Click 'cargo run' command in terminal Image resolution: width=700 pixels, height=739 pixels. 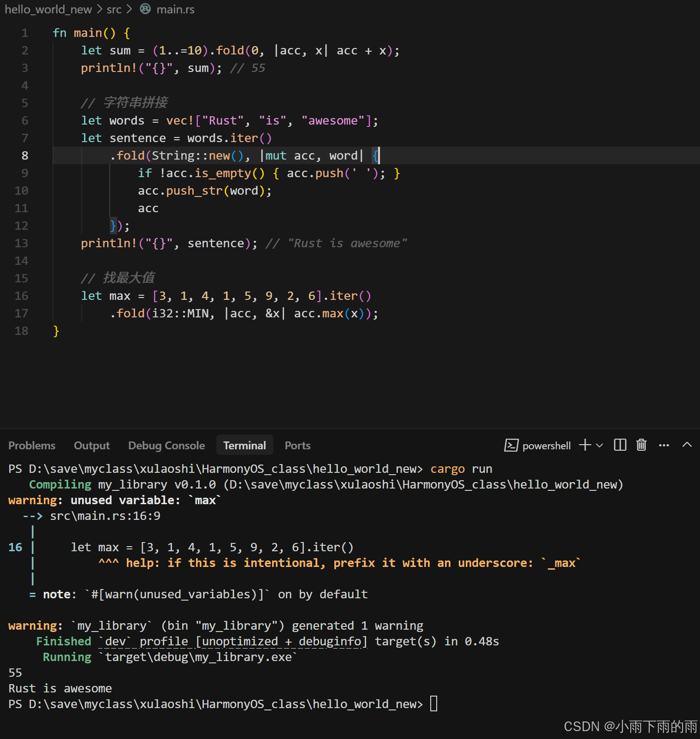(461, 469)
